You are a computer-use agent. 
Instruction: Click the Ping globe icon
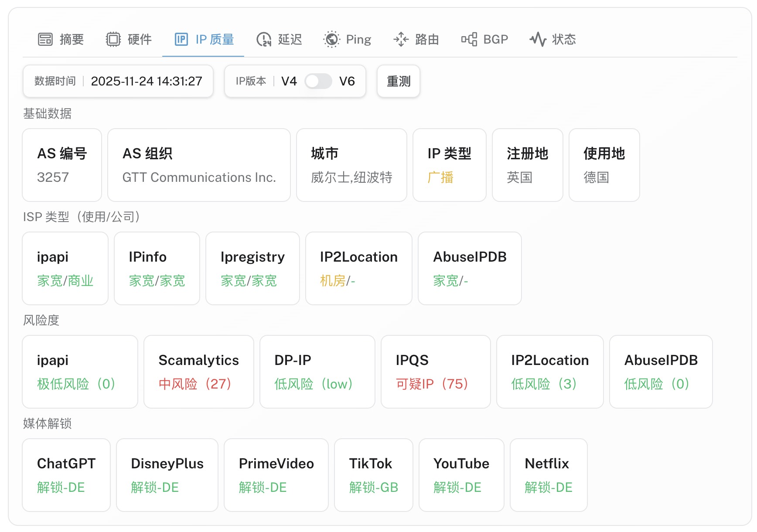(x=332, y=39)
